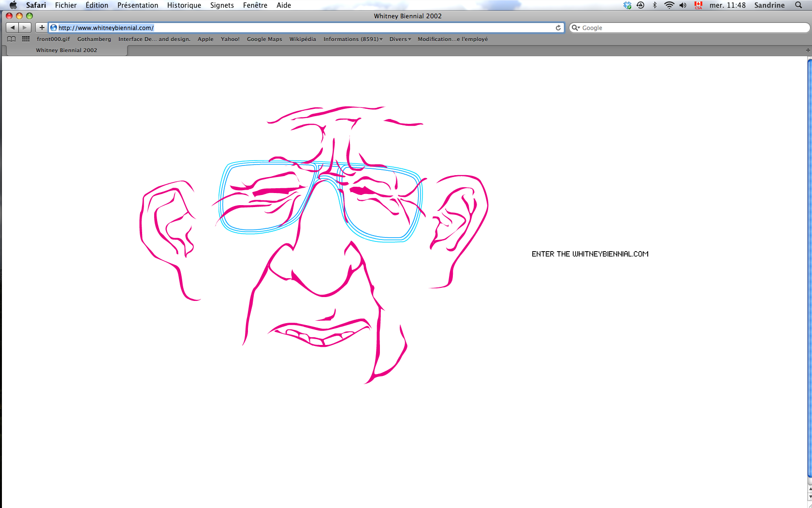Screen dimensions: 812x508
Task: Click the Time Machine menu bar icon
Action: tap(640, 5)
